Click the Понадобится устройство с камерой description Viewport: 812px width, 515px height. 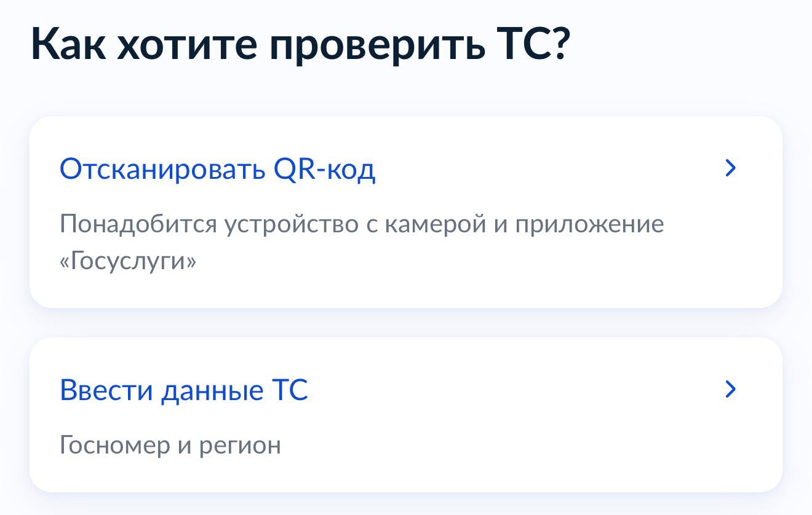coord(362,224)
